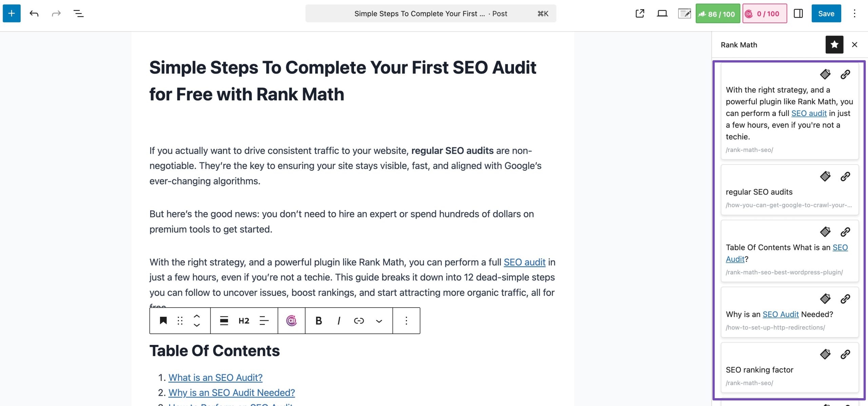868x406 pixels.
Task: Click the Save button
Action: (x=826, y=14)
